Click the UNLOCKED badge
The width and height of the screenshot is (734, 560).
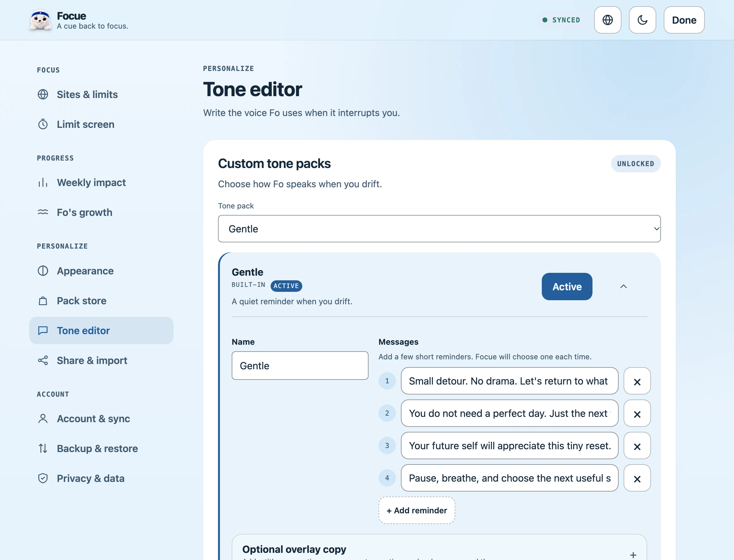(x=636, y=164)
